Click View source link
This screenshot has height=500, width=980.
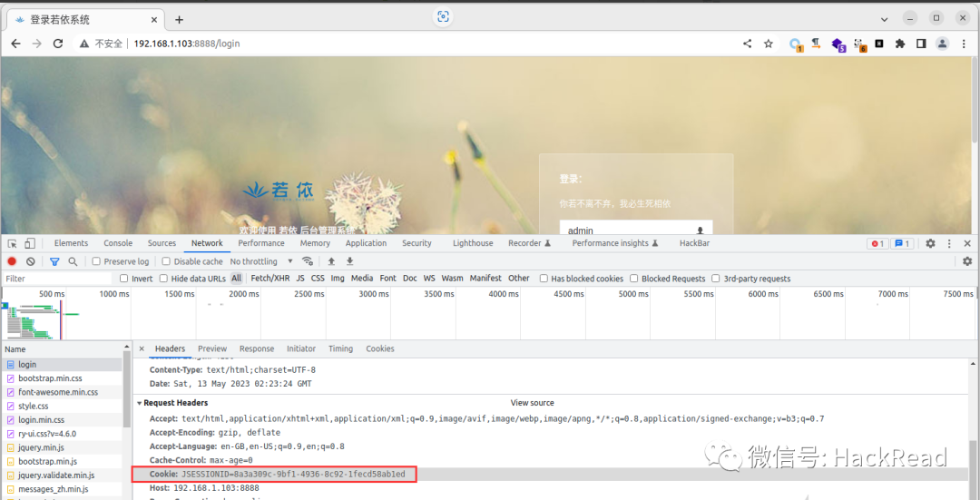tap(533, 403)
